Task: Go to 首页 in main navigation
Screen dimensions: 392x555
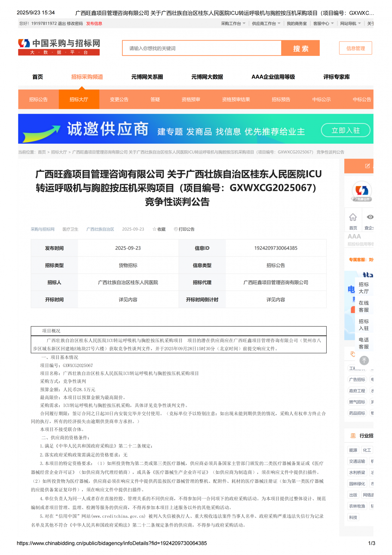Action: (x=38, y=77)
